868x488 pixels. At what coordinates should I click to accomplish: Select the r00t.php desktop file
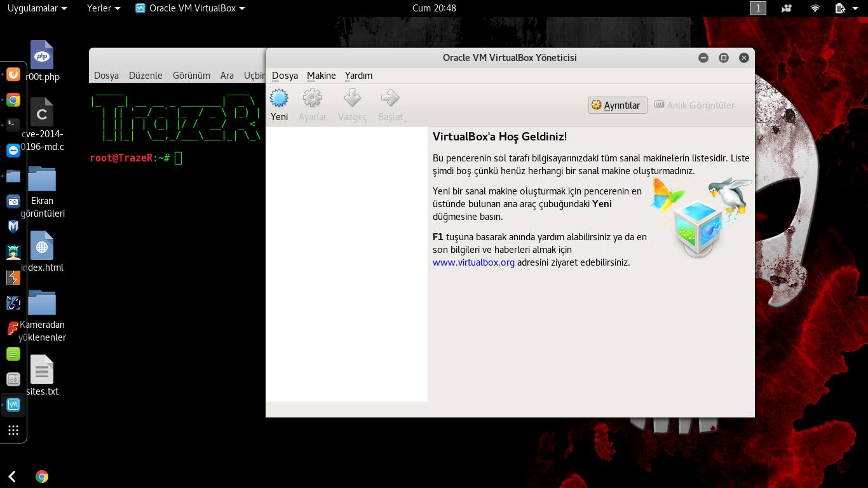pos(42,62)
